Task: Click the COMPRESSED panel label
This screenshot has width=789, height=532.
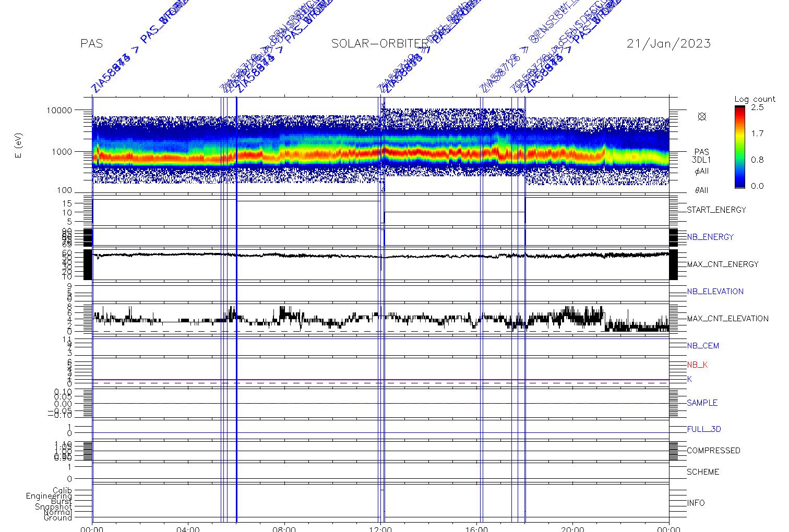Action: coord(713,451)
